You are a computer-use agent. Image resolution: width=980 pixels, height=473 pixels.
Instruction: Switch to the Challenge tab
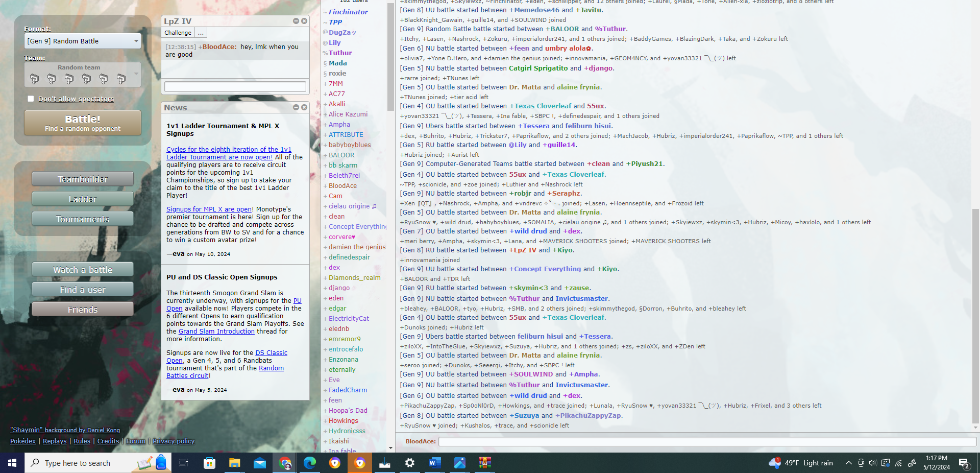point(178,32)
